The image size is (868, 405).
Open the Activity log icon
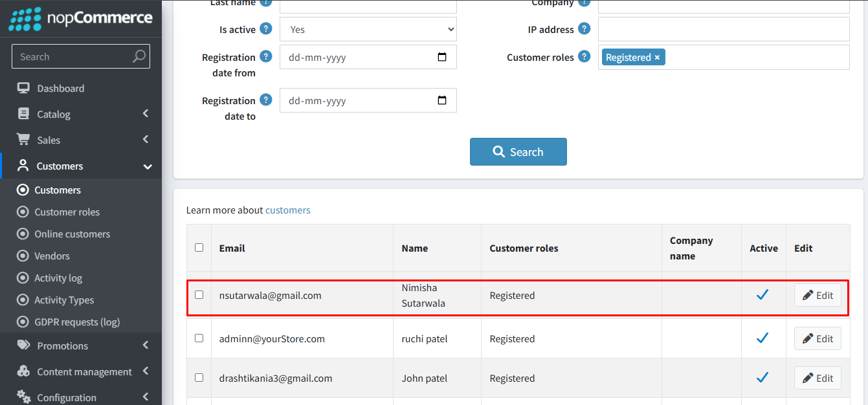(22, 278)
